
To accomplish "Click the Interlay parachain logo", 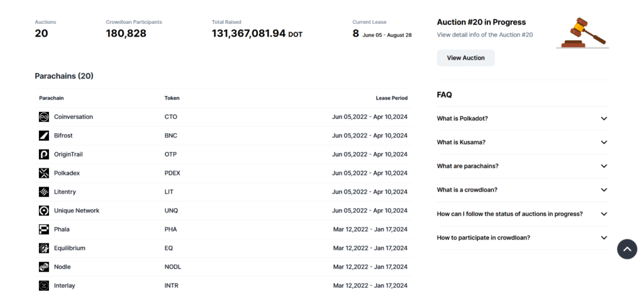I will click(44, 286).
